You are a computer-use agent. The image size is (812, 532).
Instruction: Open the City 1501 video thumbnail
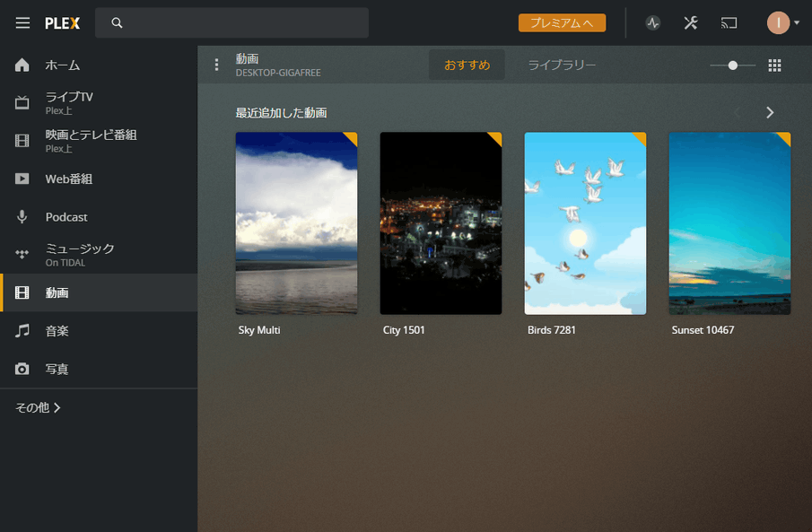click(x=441, y=223)
